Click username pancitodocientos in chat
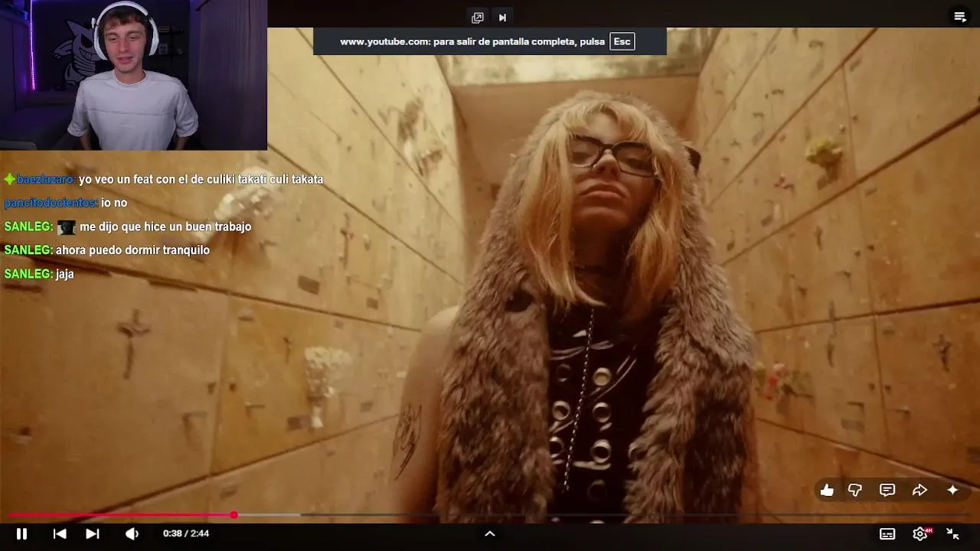The height and width of the screenshot is (551, 980). 51,203
